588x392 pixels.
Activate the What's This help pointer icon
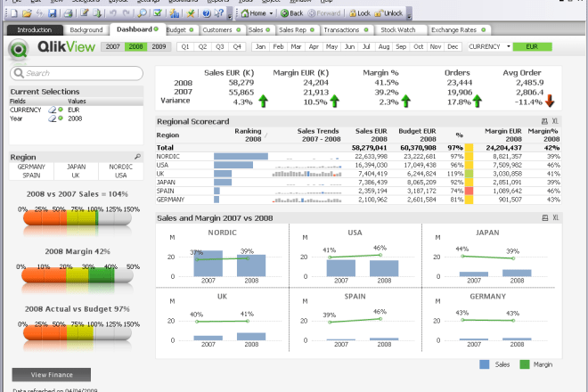point(218,13)
